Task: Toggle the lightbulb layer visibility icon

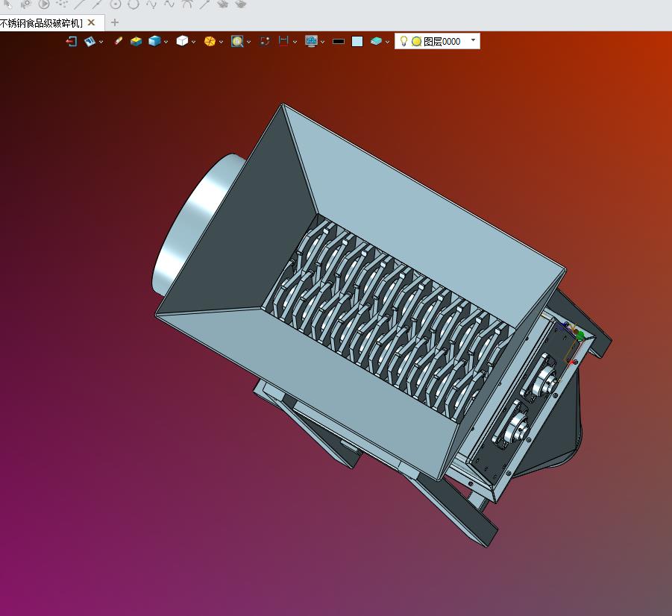Action: tap(403, 41)
